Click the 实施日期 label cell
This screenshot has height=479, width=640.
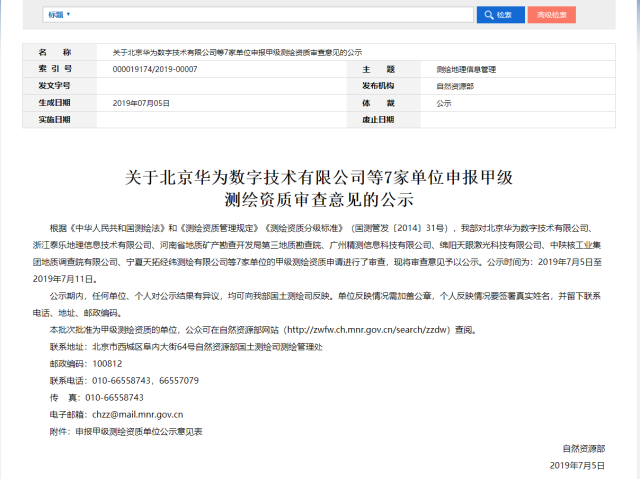point(60,120)
